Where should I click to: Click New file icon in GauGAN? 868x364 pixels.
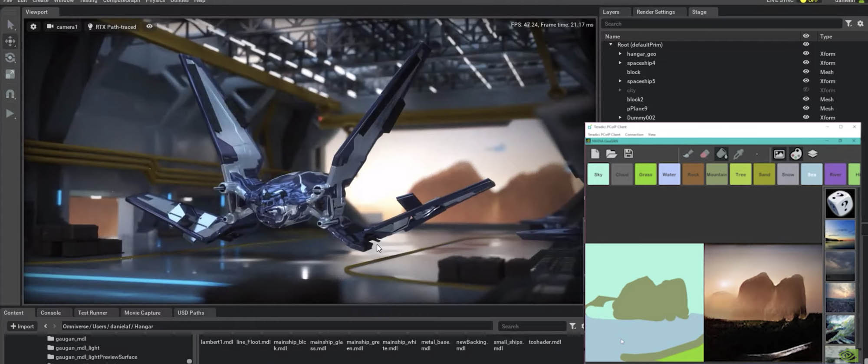[x=595, y=154]
